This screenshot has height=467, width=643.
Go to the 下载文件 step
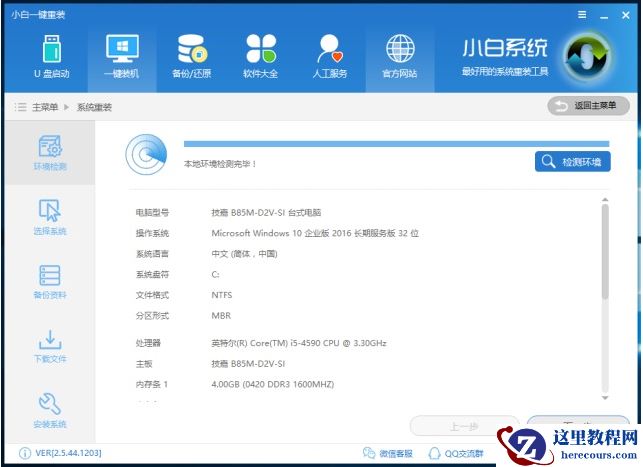tap(50, 347)
